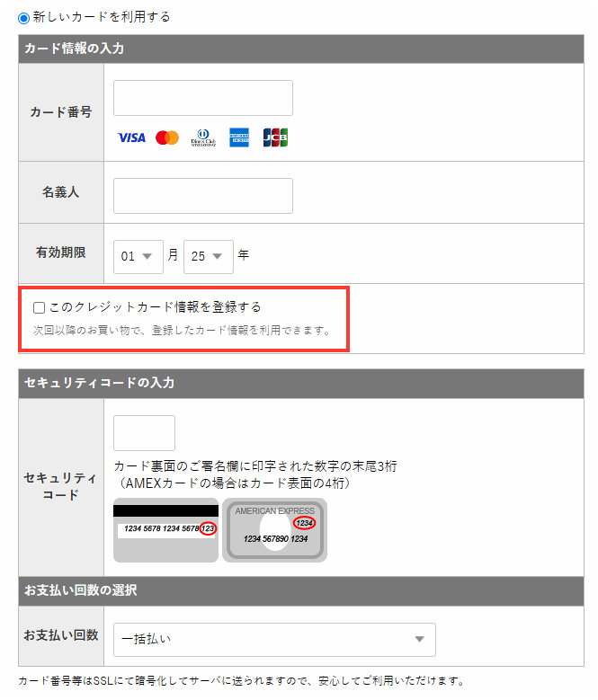Focus the カード番号 input field

(203, 98)
